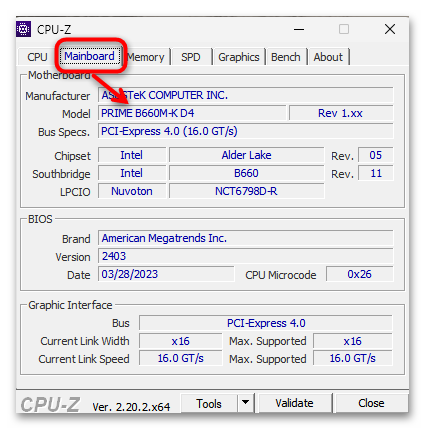The height and width of the screenshot is (429, 425).
Task: Click the Current Link Width label
Action: pos(85,341)
